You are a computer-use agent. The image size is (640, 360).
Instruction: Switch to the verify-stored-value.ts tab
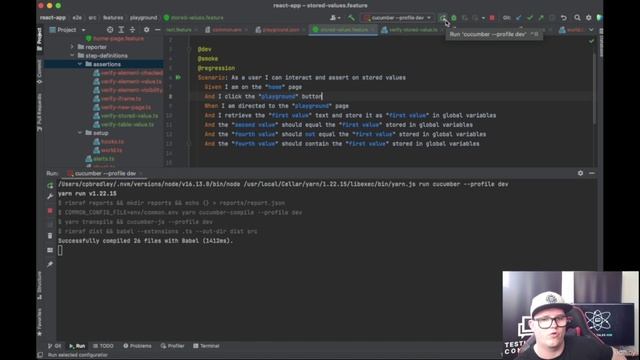[413, 30]
